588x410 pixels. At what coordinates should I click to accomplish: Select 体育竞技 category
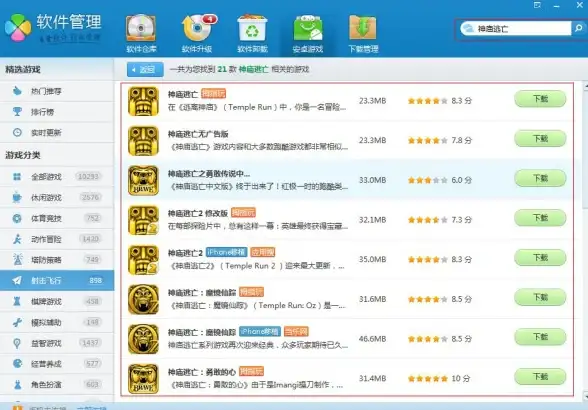click(x=57, y=218)
